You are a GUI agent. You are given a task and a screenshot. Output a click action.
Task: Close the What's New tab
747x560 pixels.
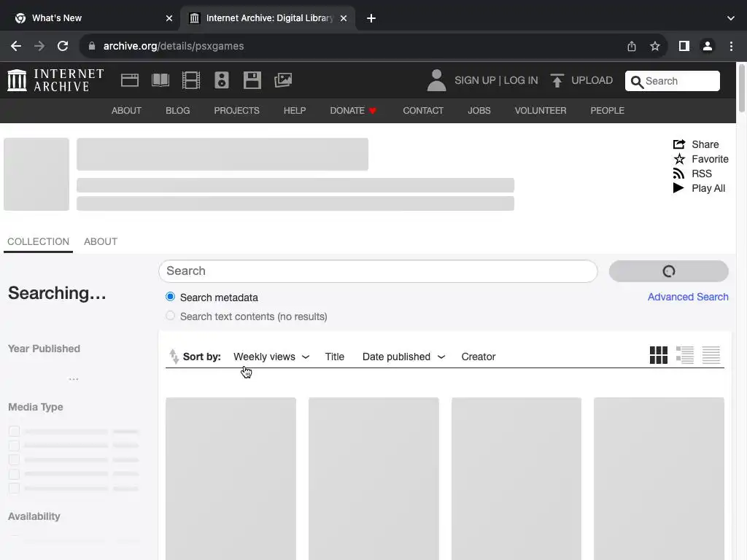(x=169, y=18)
